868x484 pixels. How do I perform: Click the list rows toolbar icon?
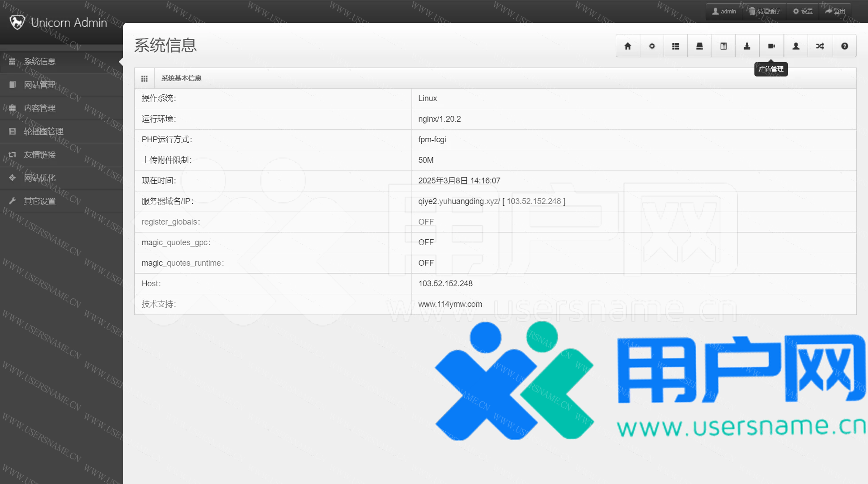(676, 46)
